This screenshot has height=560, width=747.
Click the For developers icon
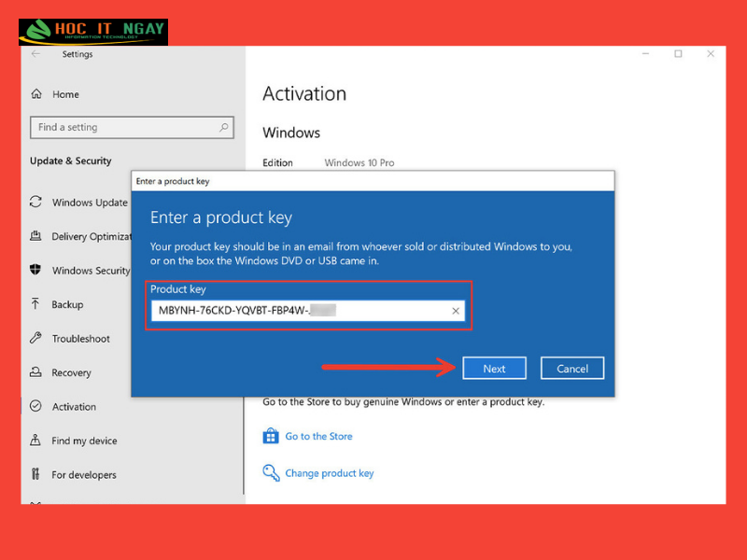pyautogui.click(x=35, y=474)
